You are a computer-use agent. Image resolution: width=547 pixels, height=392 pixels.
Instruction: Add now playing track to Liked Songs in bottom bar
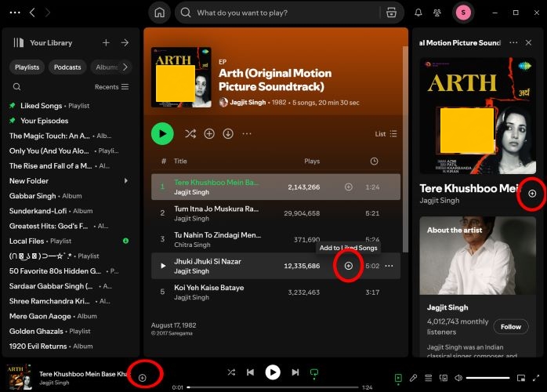(x=143, y=378)
